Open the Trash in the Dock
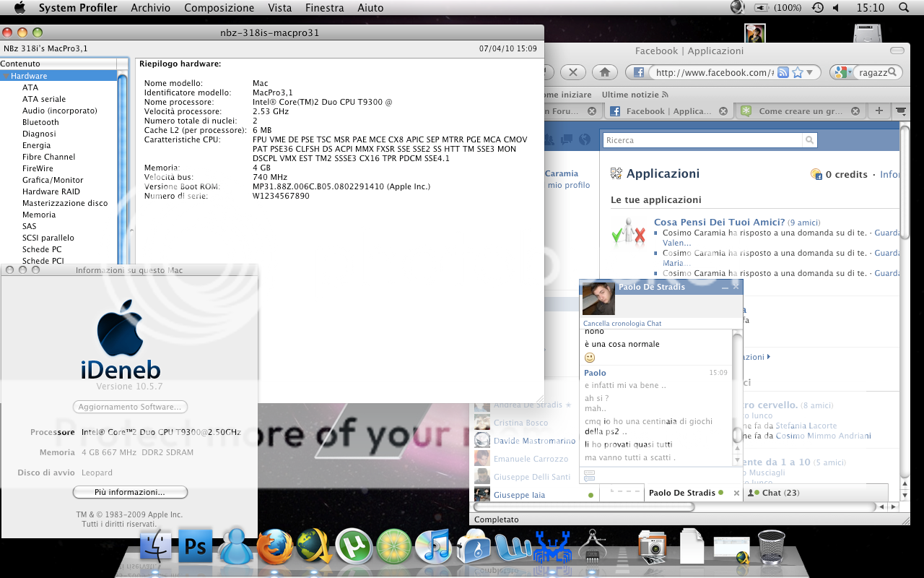924x578 pixels. point(771,547)
